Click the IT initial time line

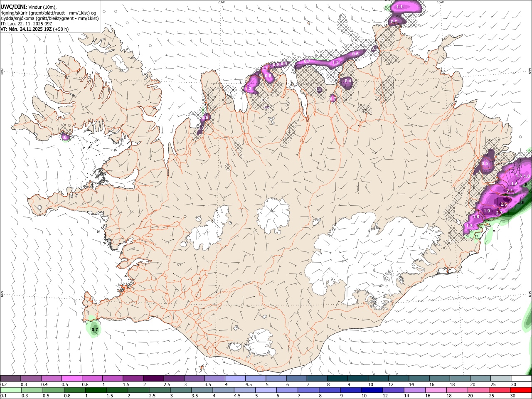tap(26, 24)
